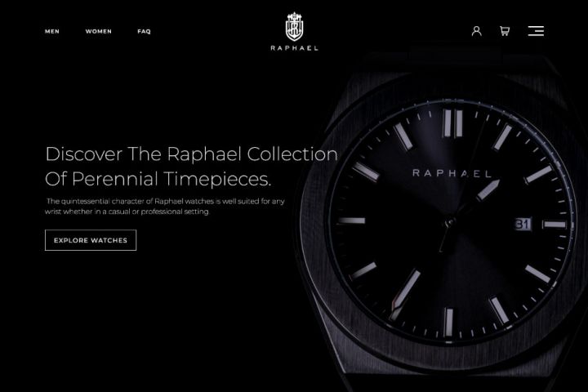Click the 'Discover The Raphael Collection' headline

pos(191,154)
